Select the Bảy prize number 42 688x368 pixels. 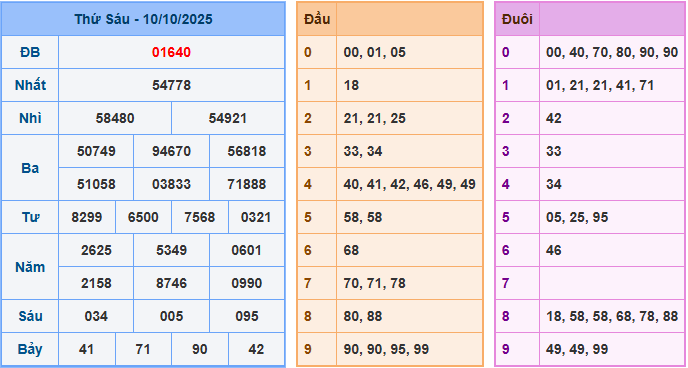coord(256,349)
